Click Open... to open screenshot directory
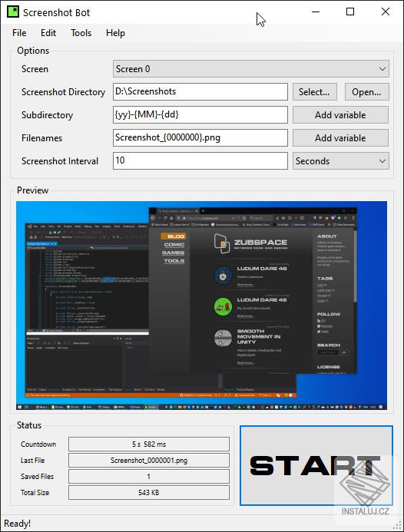This screenshot has width=404, height=532. point(366,92)
